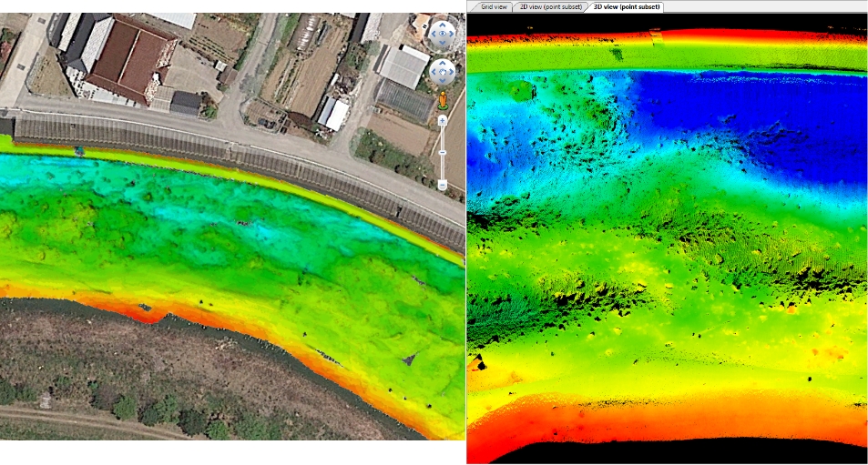Pan map right with the hand control arrow
This screenshot has width=868, height=465.
451,72
